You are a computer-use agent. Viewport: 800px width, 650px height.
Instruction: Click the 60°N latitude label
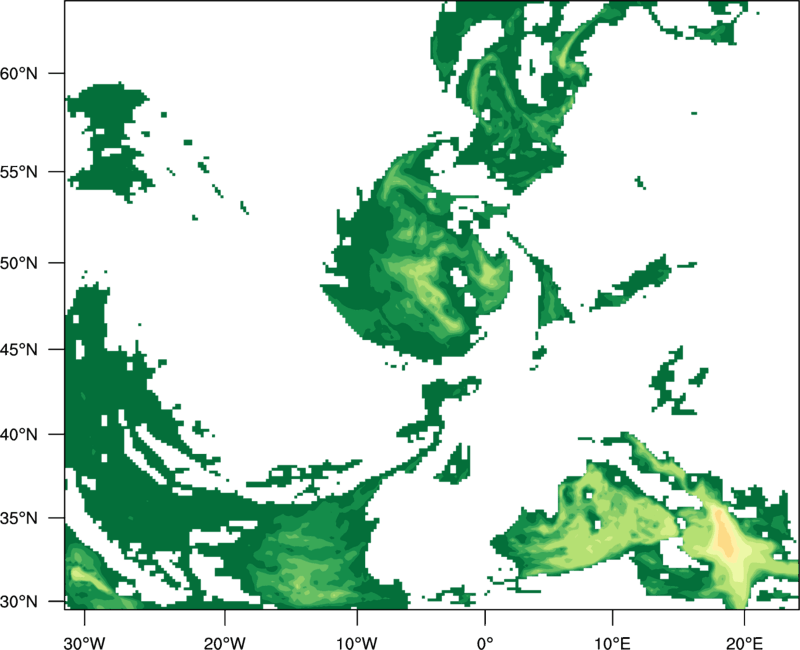pos(19,73)
